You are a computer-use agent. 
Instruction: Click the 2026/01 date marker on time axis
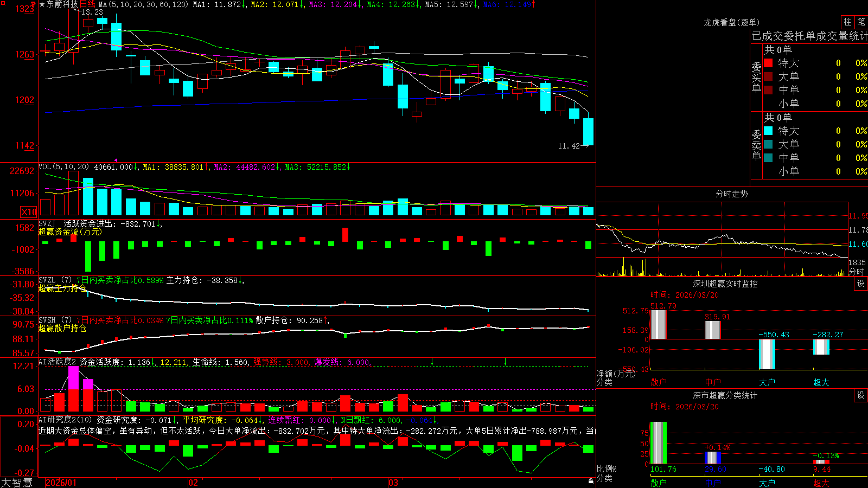pyautogui.click(x=61, y=483)
